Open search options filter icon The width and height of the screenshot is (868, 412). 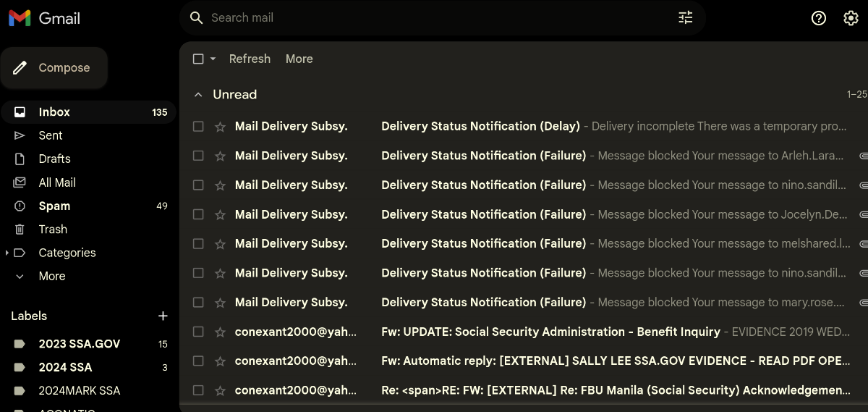[685, 18]
